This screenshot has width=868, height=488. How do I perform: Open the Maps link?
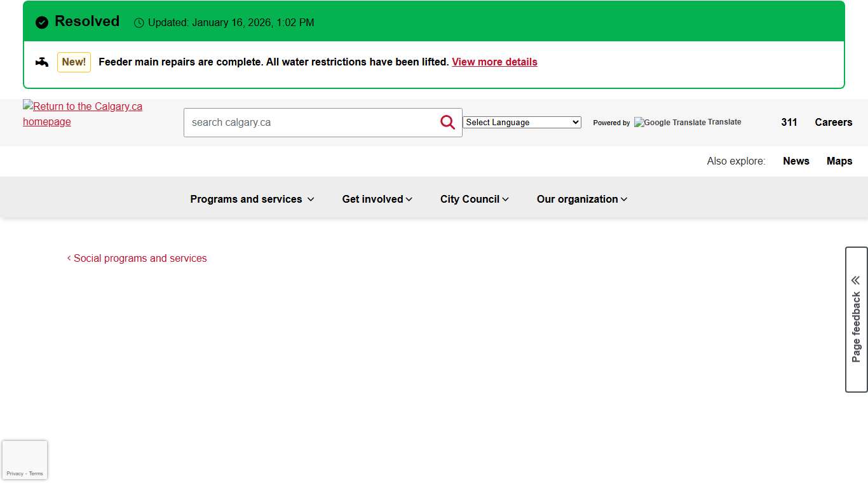click(839, 161)
